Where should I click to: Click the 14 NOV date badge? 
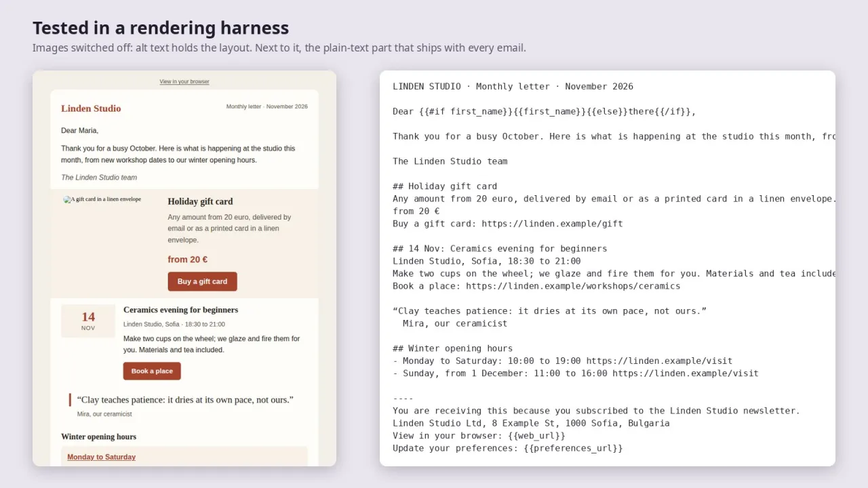[x=88, y=321]
